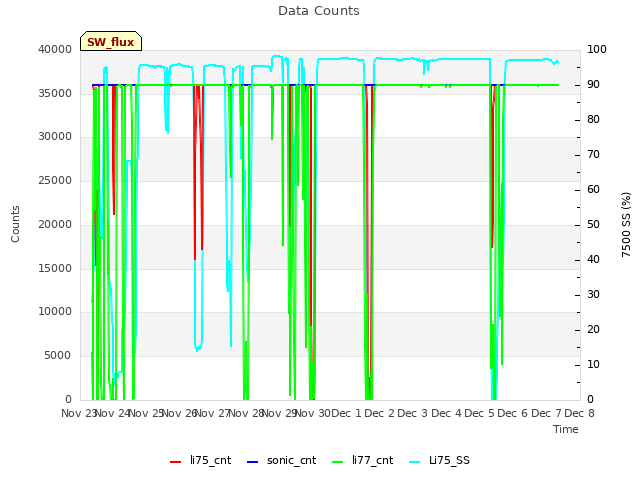Click the Nov 23 date tick
This screenshot has height=480, width=640.
[x=78, y=413]
